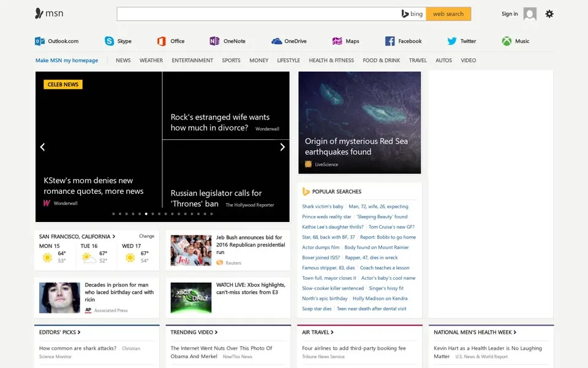Screen dimensions: 588x368
Task: Click the Associated Press AP icon
Action: coord(88,310)
